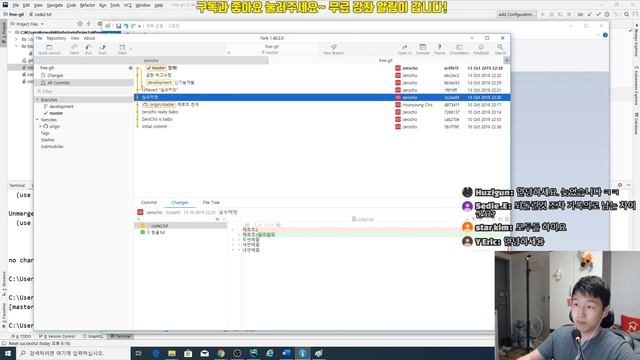Open Microsoft Edge from taskbar

click(156, 353)
